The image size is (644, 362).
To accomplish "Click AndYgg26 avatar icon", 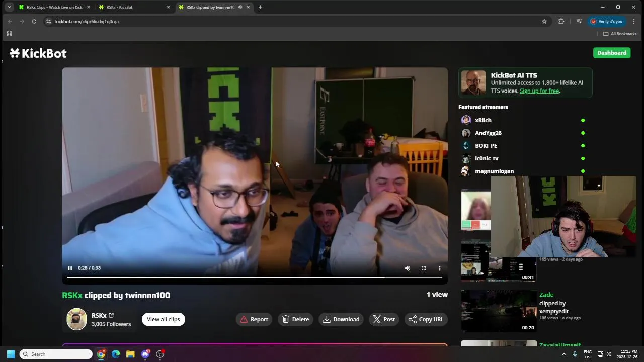I will pyautogui.click(x=466, y=133).
